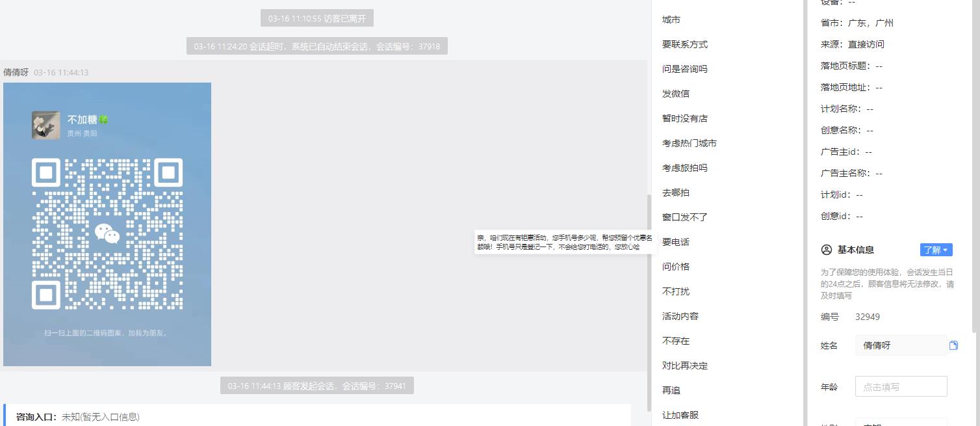Select the quick reply 窗口发不了
Screen dimensions: 980x426
pos(685,217)
